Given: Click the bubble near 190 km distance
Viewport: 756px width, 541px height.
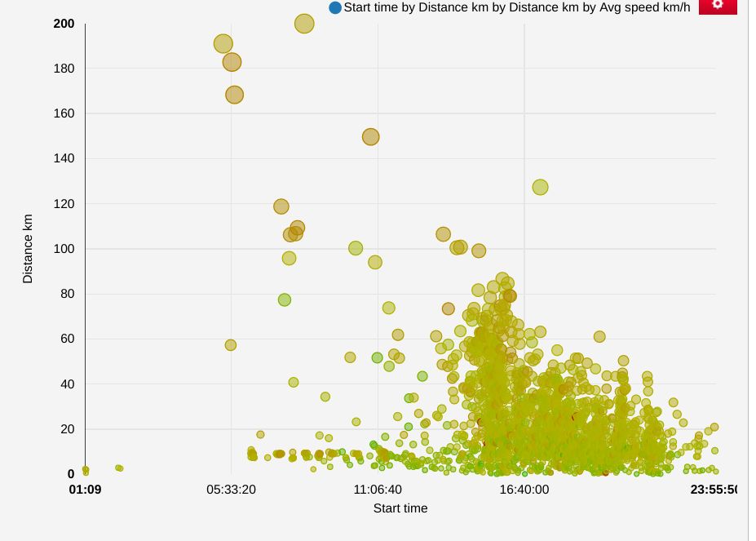Looking at the screenshot, I should (x=222, y=42).
